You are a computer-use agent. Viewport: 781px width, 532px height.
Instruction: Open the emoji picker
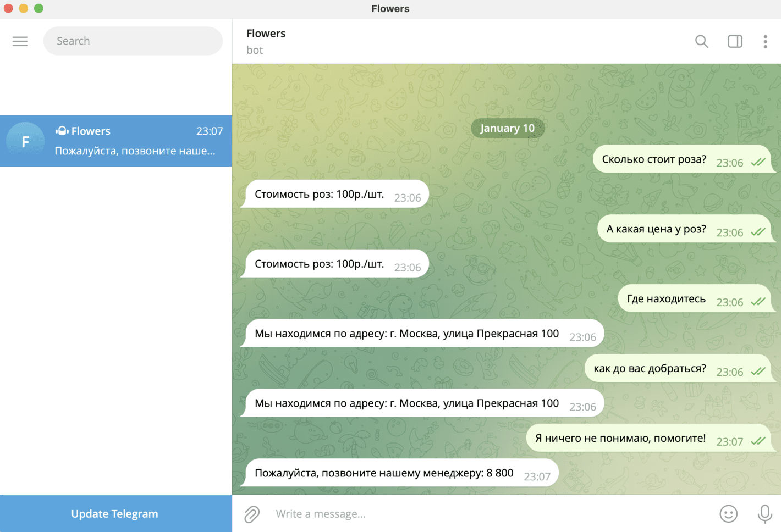click(728, 514)
